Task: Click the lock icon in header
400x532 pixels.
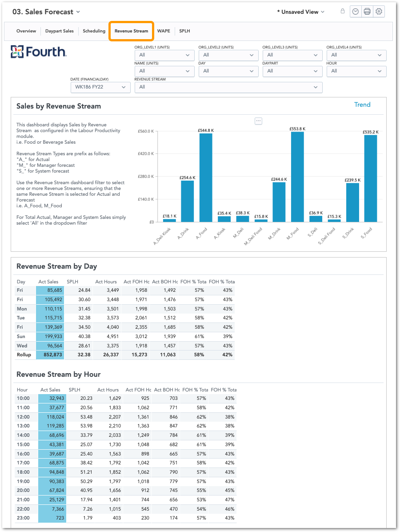Action: tap(343, 12)
